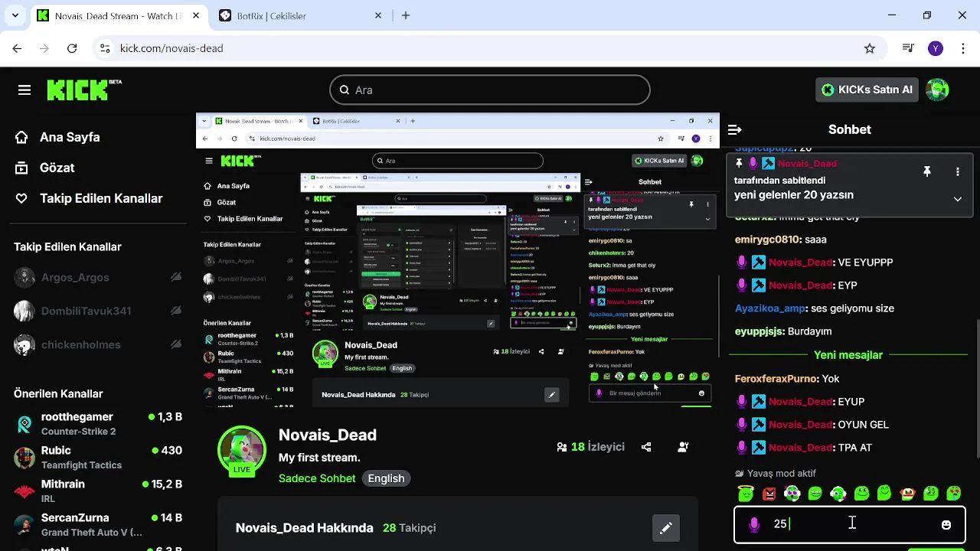
Task: Open Takip Edilen Kanallar page
Action: pos(101,198)
